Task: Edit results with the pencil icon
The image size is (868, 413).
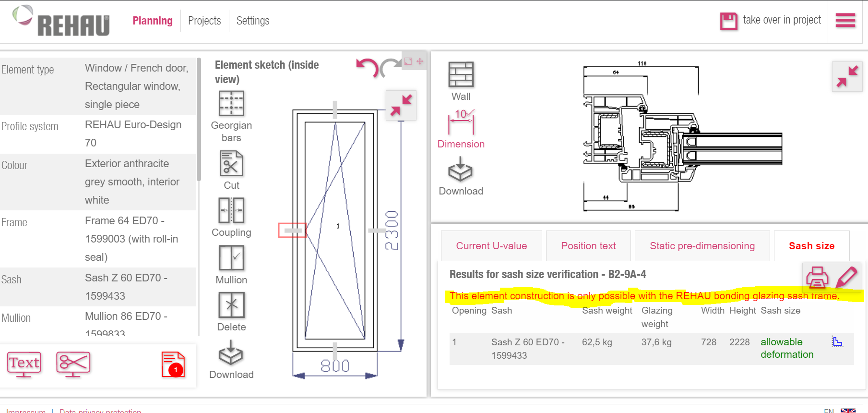Action: pyautogui.click(x=846, y=277)
